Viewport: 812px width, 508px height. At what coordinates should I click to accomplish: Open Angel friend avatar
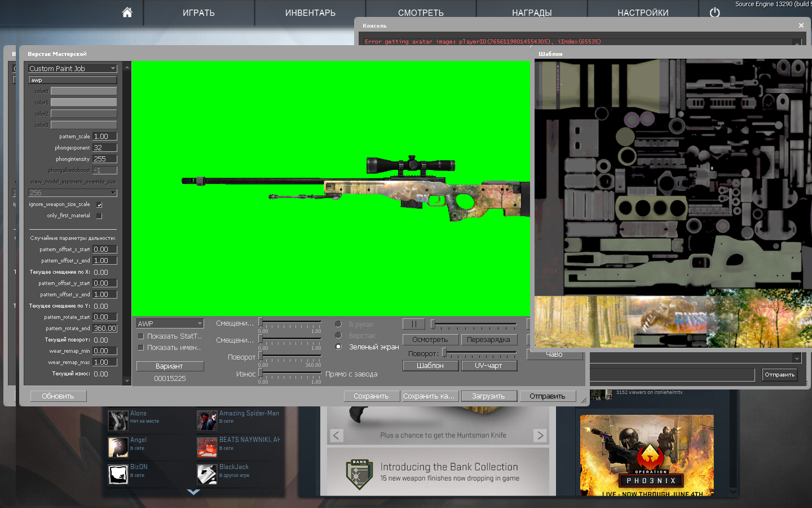(118, 447)
